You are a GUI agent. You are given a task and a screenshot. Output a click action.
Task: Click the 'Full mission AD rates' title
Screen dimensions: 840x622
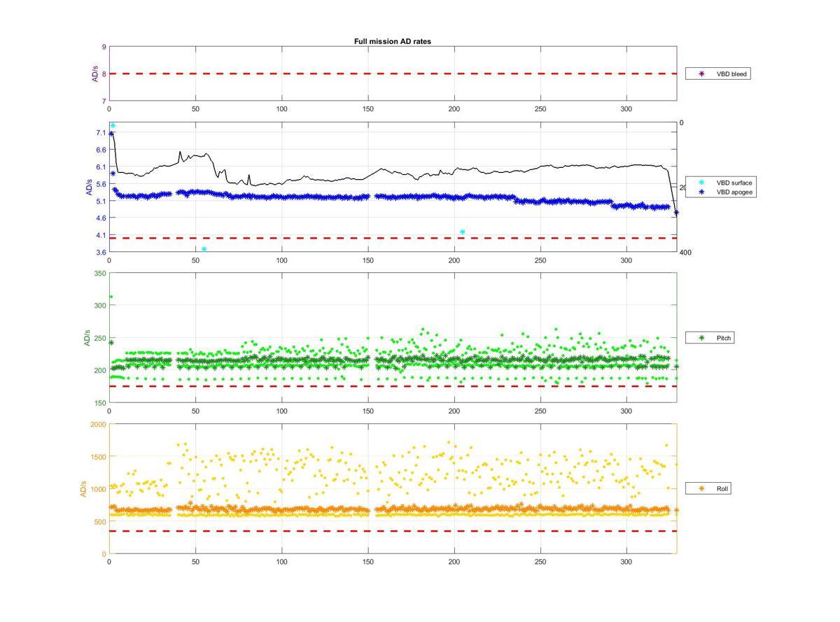pos(392,41)
